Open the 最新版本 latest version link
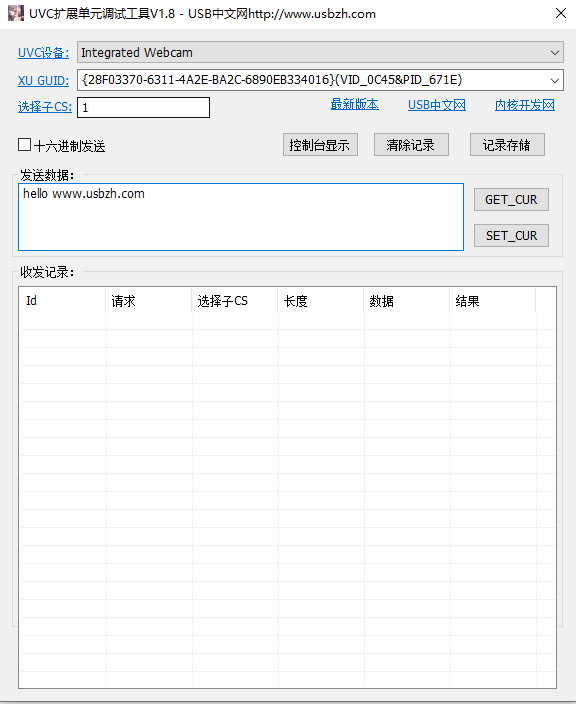Viewport: 576px width, 704px height. 355,105
